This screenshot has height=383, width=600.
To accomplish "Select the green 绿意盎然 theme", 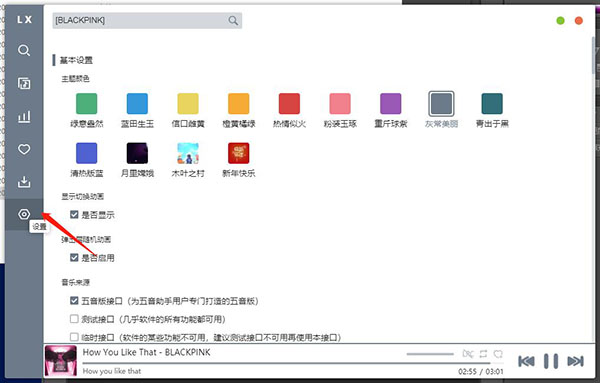I will (x=86, y=104).
